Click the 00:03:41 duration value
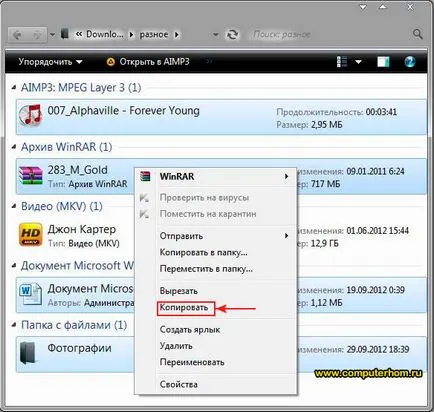 (381, 112)
